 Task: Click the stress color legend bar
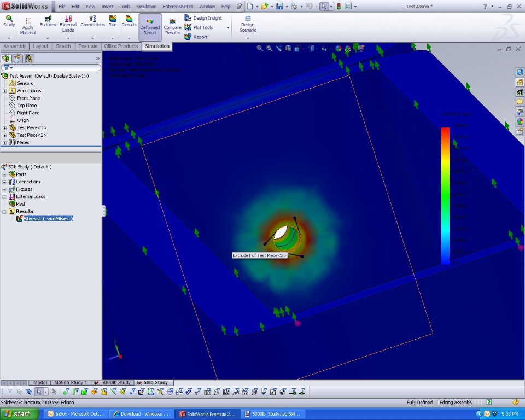(x=445, y=196)
